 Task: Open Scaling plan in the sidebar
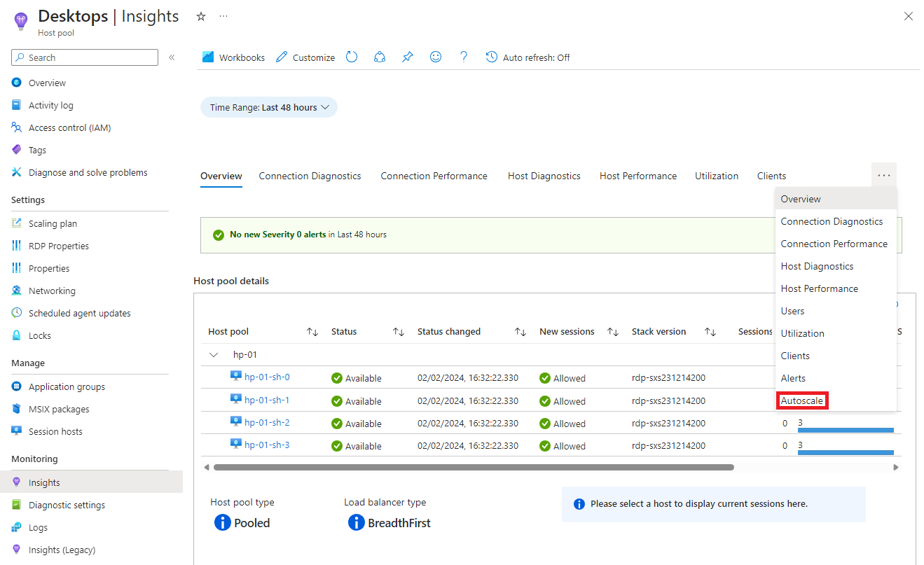point(53,224)
